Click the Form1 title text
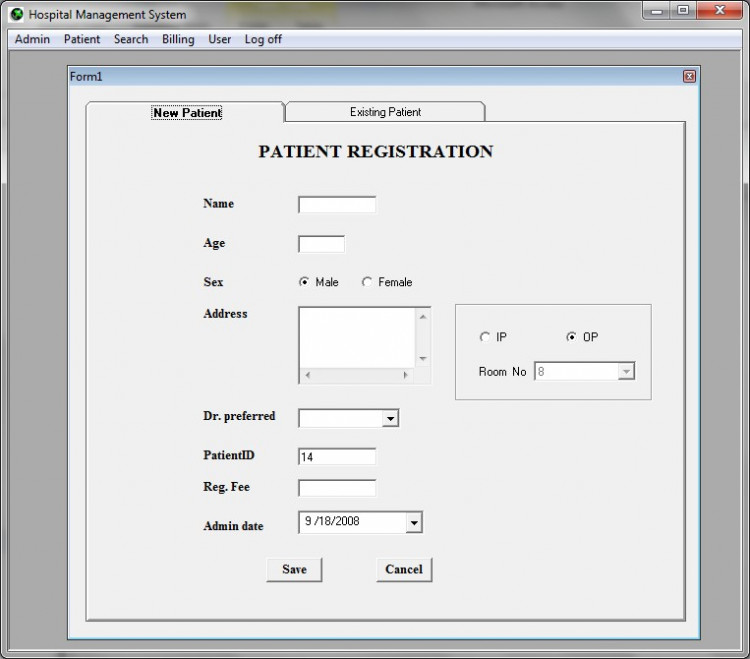The width and height of the screenshot is (750, 659). [x=86, y=77]
